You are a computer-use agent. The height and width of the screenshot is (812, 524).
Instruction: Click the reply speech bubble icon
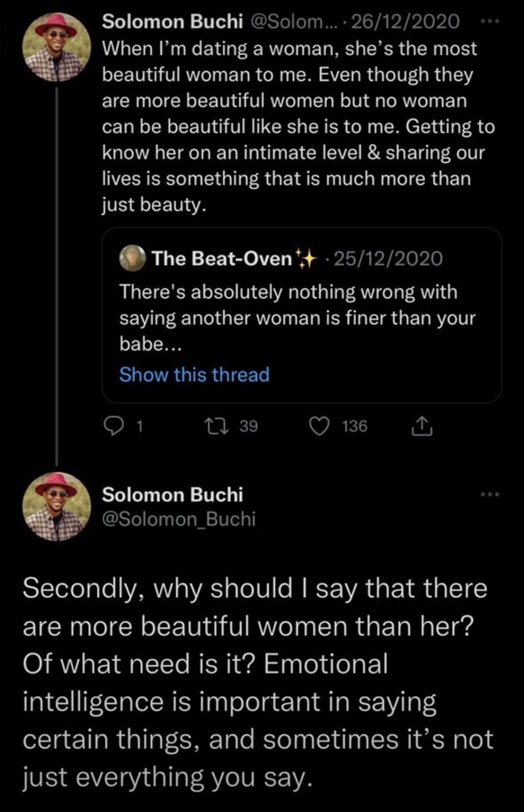coord(112,427)
